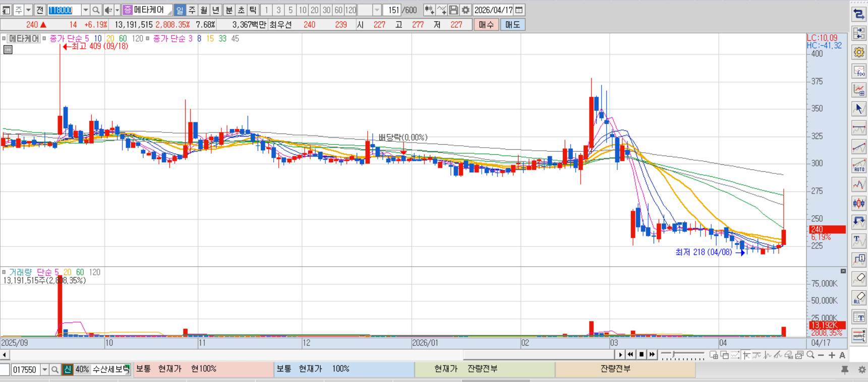Click the data table grid icon in chart
The width and height of the screenshot is (868, 382).
pos(8,49)
